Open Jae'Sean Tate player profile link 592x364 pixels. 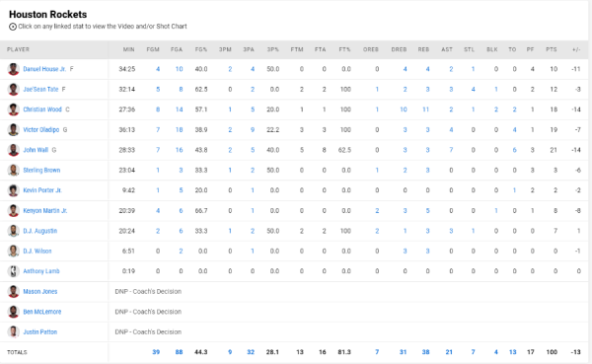tap(40, 90)
